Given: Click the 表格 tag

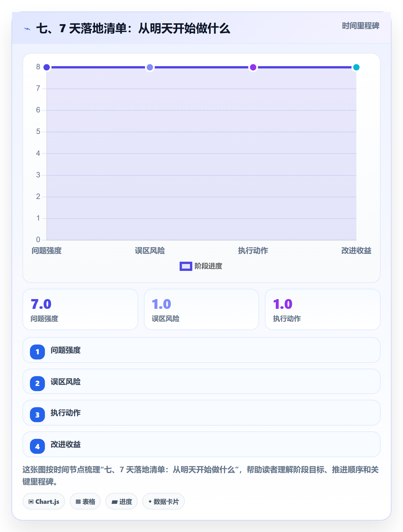Looking at the screenshot, I should click(x=85, y=502).
